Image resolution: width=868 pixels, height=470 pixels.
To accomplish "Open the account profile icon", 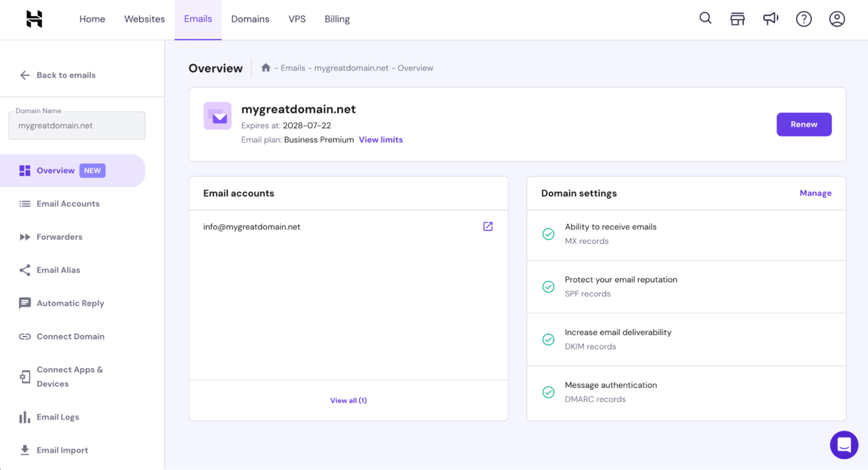I will [837, 18].
